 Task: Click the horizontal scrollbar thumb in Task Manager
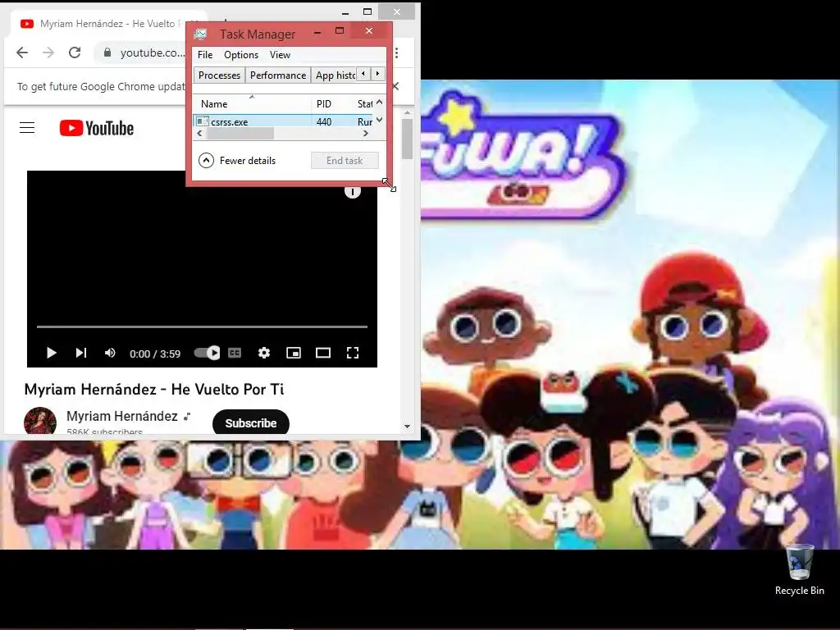pyautogui.click(x=240, y=134)
